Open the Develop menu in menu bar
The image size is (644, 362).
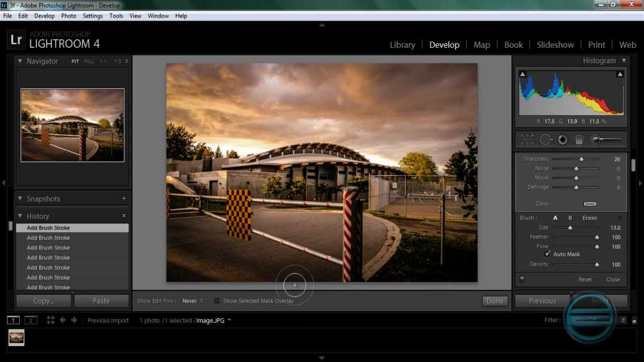(x=44, y=16)
